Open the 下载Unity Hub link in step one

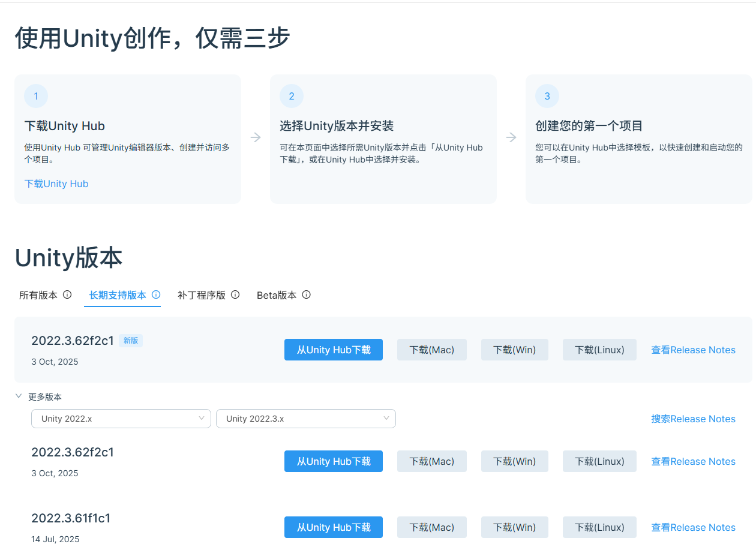56,184
